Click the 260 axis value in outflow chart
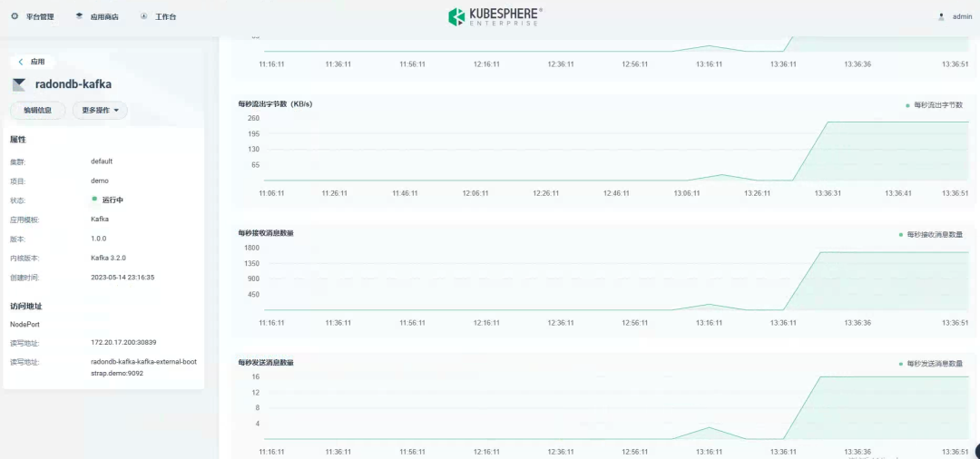Image resolution: width=980 pixels, height=459 pixels. coord(254,118)
